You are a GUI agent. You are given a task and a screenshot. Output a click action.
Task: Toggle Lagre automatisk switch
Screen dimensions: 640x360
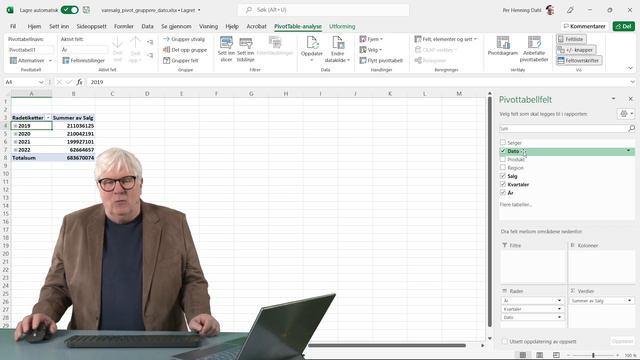(69, 10)
